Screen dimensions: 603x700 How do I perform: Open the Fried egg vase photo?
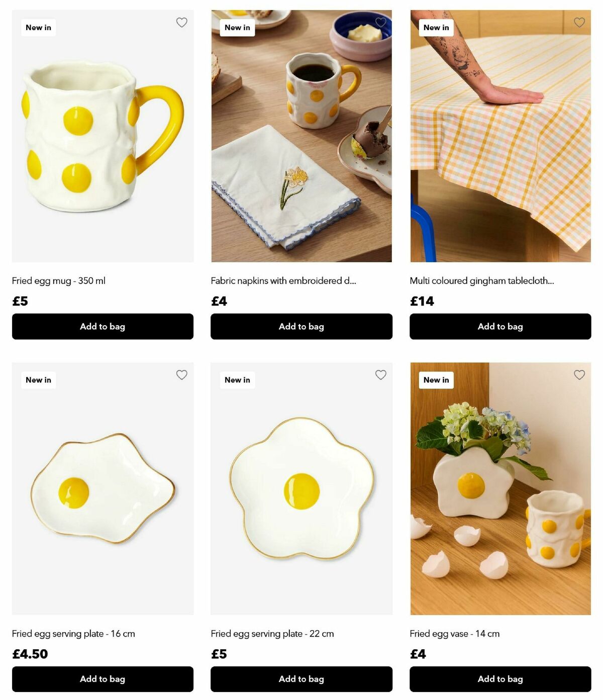pyautogui.click(x=500, y=489)
